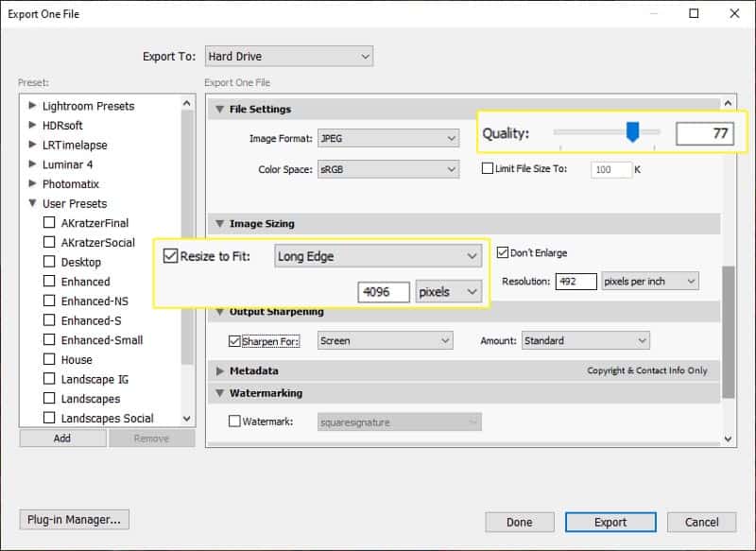The height and width of the screenshot is (551, 756).
Task: Click the settings panel scrollbar thumb
Action: [728, 332]
